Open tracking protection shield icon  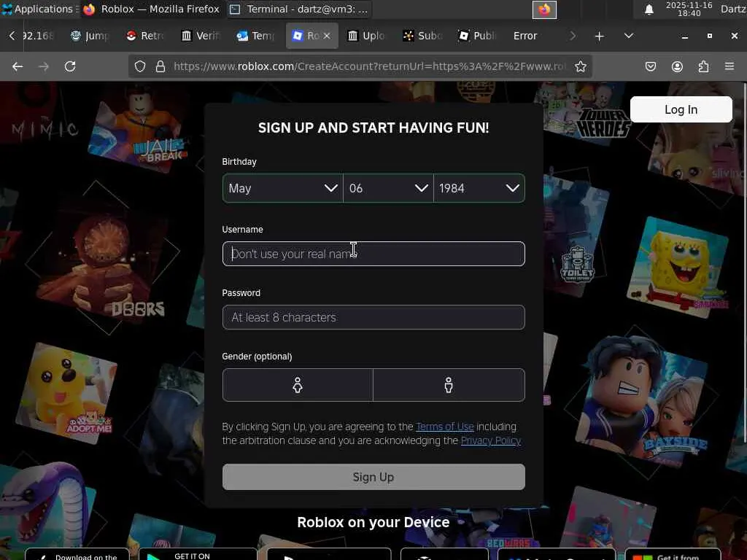coord(139,66)
